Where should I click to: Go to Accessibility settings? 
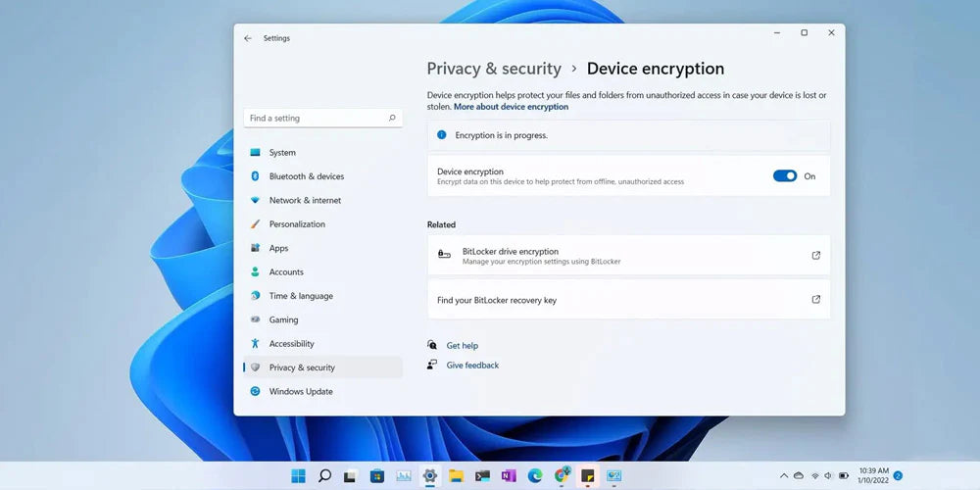[x=291, y=344]
